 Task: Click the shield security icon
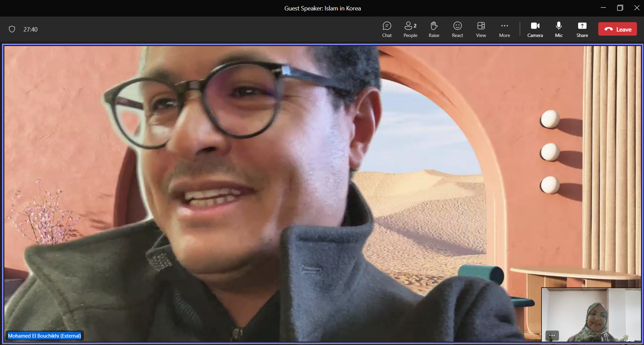pyautogui.click(x=12, y=29)
